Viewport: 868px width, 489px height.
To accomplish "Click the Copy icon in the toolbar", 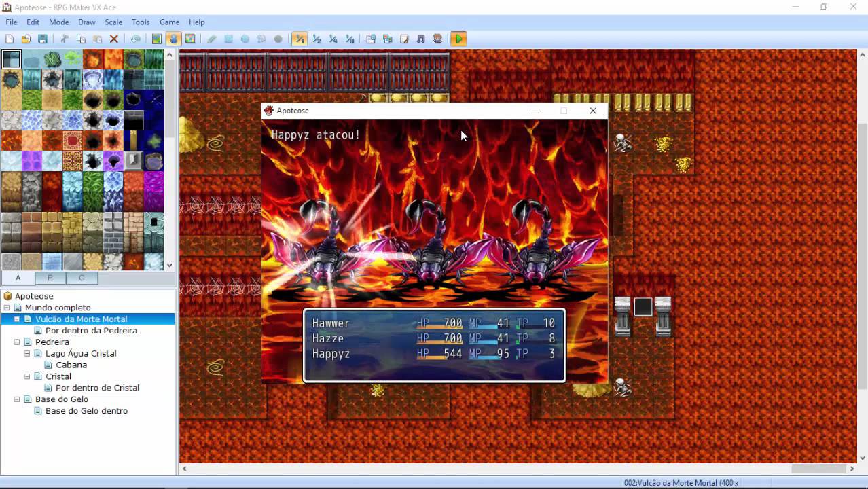I will [81, 39].
